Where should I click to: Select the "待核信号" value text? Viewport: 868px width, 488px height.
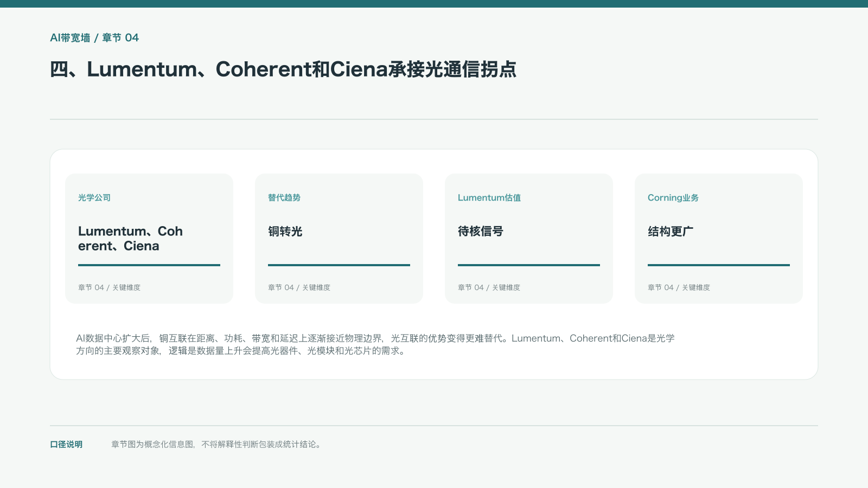point(481,232)
